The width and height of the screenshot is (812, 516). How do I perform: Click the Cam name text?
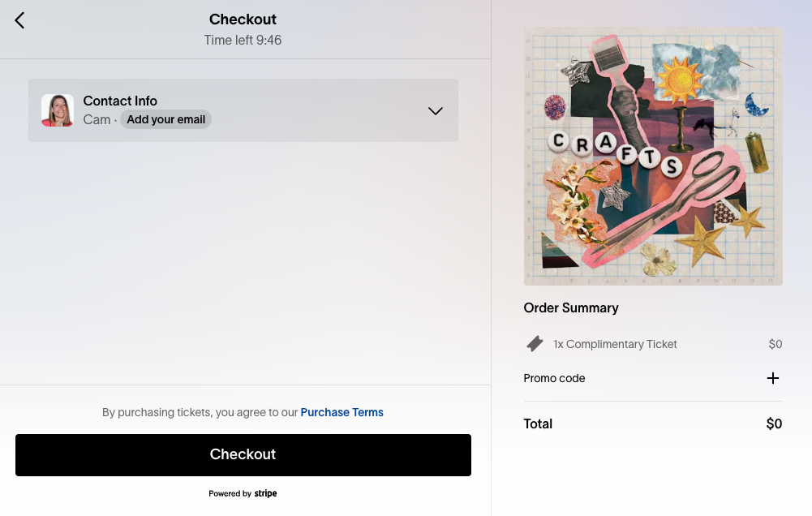click(x=97, y=120)
